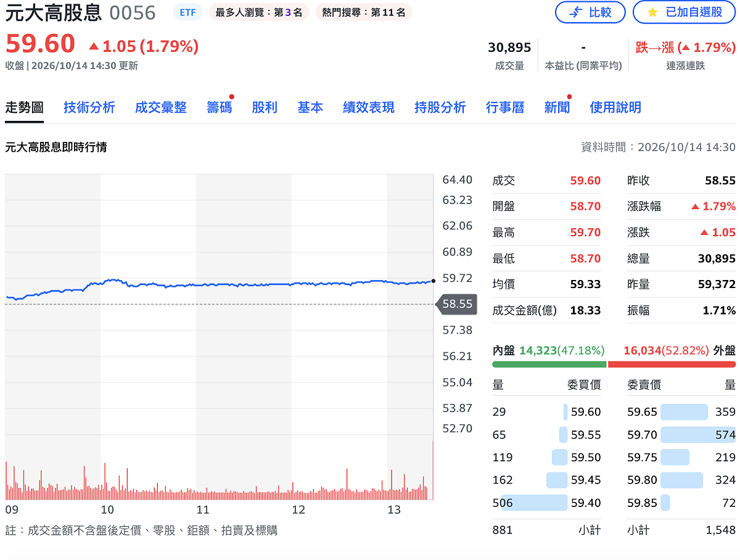
Task: Click the 成交量 value 30,895 in header
Action: tap(509, 47)
